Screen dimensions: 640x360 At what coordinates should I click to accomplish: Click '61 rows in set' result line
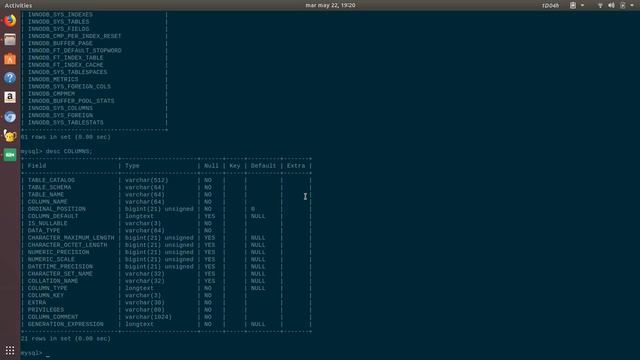click(66, 137)
